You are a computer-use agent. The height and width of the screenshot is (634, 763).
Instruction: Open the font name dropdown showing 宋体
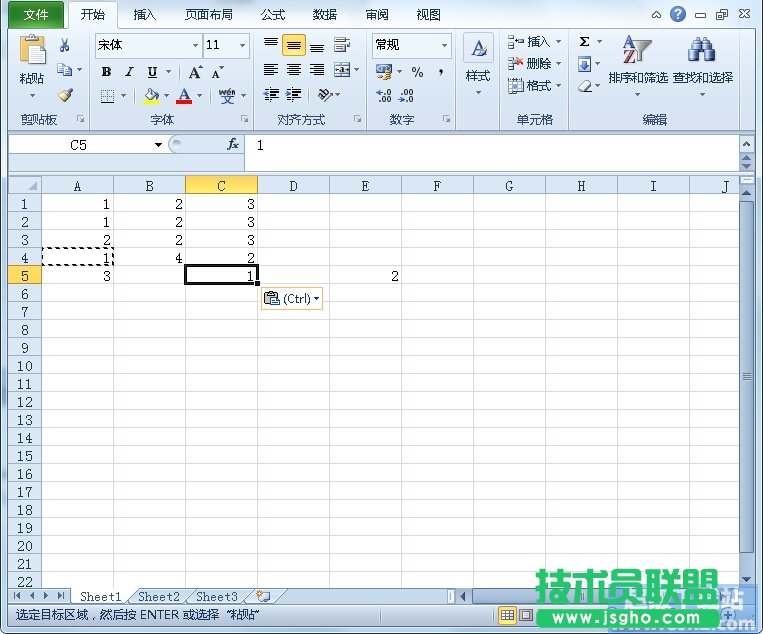195,46
